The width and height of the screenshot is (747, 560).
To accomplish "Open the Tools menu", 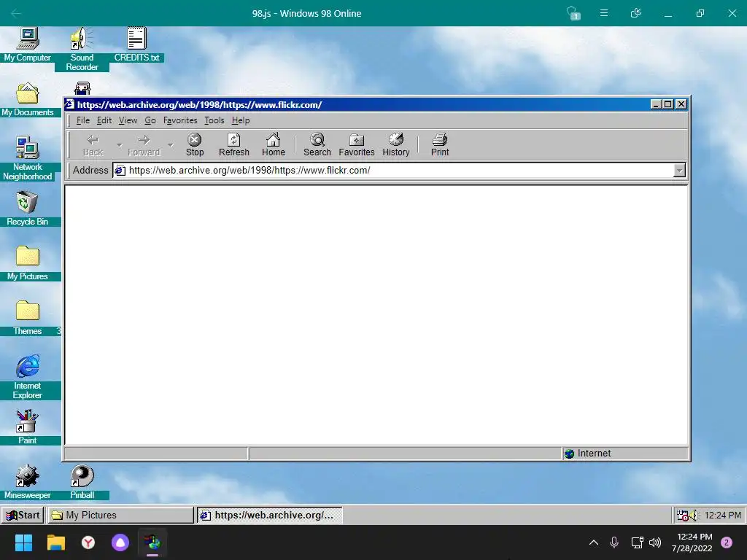I will point(214,120).
